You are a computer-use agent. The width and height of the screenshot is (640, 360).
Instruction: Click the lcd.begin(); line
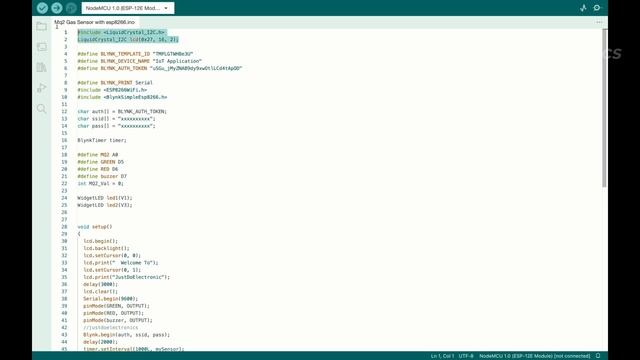[100, 241]
